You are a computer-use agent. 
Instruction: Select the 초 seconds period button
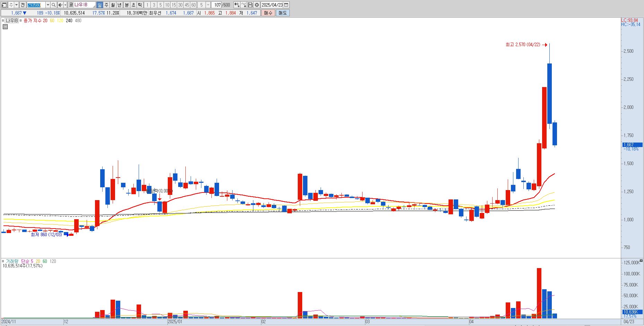click(x=133, y=5)
